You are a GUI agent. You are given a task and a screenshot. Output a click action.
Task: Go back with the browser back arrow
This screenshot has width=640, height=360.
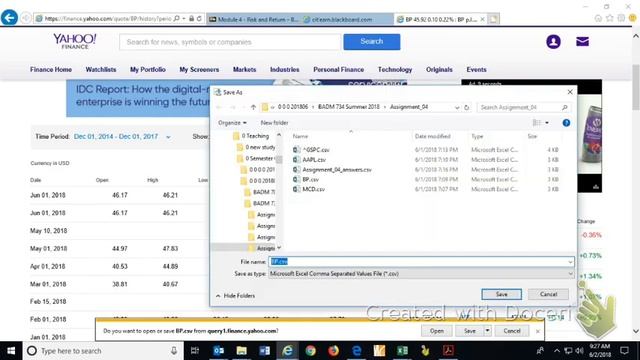pos(9,18)
